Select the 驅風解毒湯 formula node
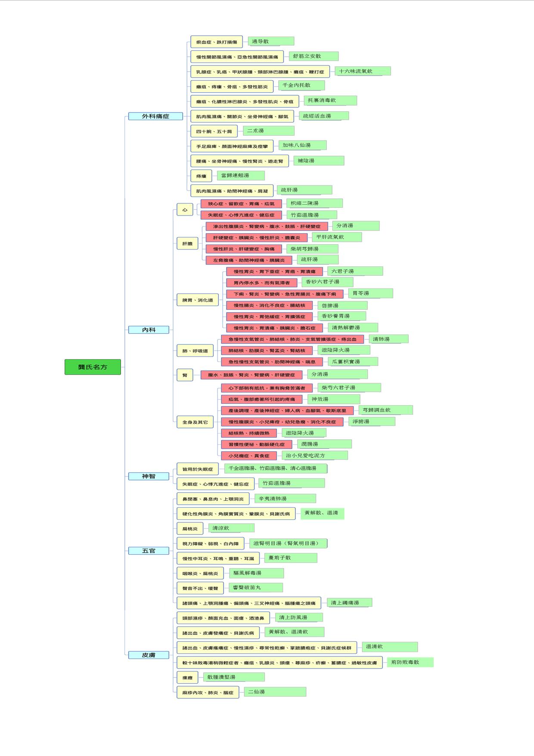The image size is (534, 756). (256, 573)
